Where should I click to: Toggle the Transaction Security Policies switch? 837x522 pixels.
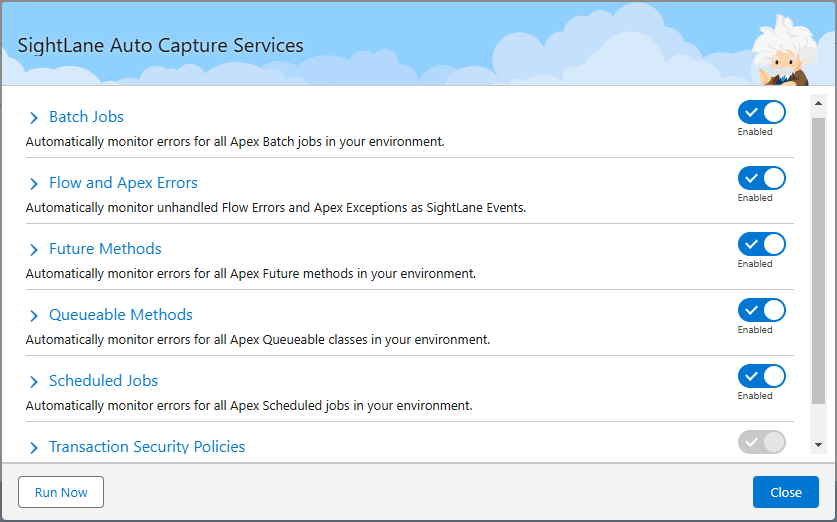761,442
